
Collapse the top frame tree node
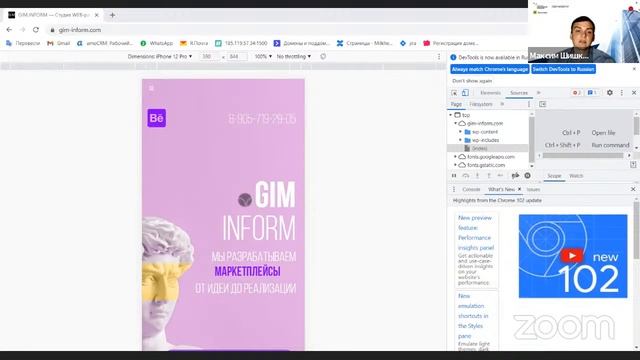pos(451,115)
